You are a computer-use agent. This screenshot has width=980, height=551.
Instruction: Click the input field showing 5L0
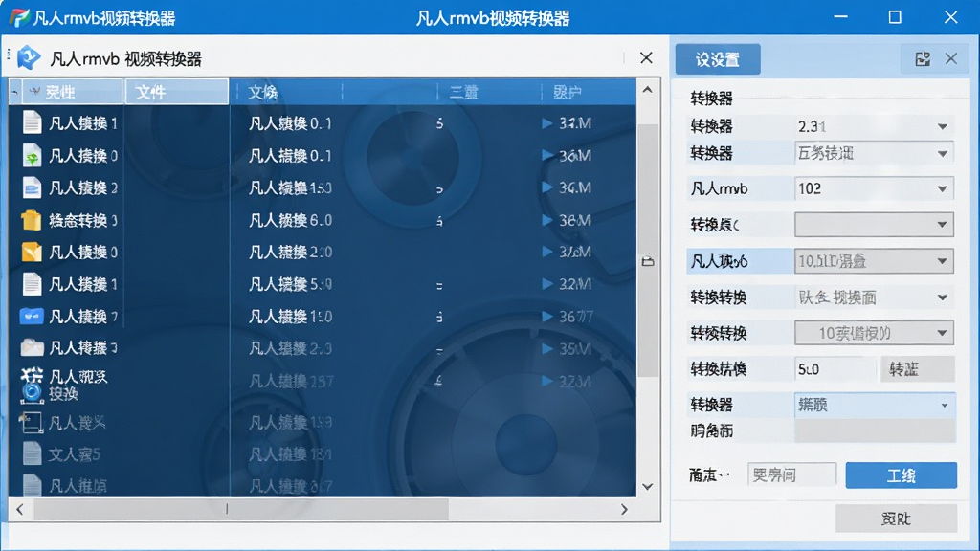click(x=835, y=369)
